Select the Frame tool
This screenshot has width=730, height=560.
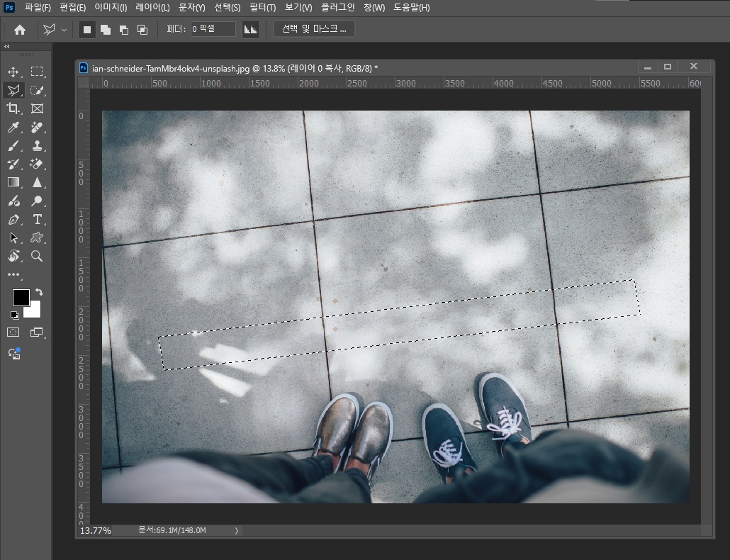pos(37,108)
